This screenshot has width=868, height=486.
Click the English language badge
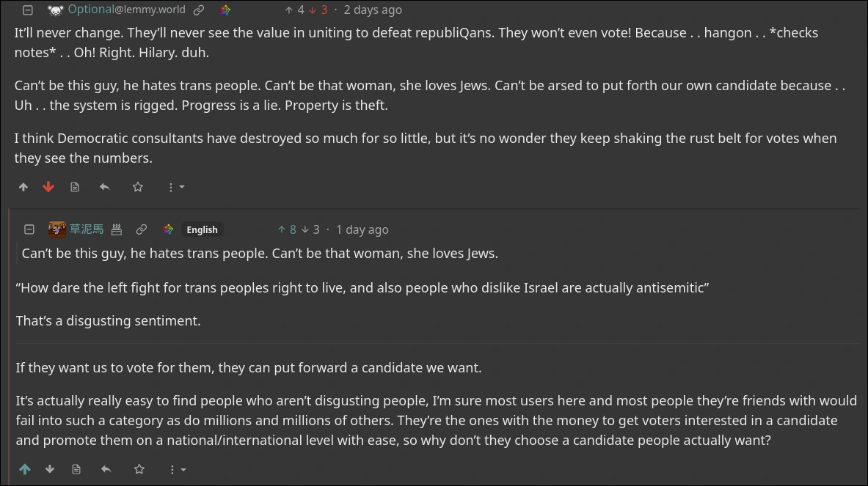[x=202, y=229]
